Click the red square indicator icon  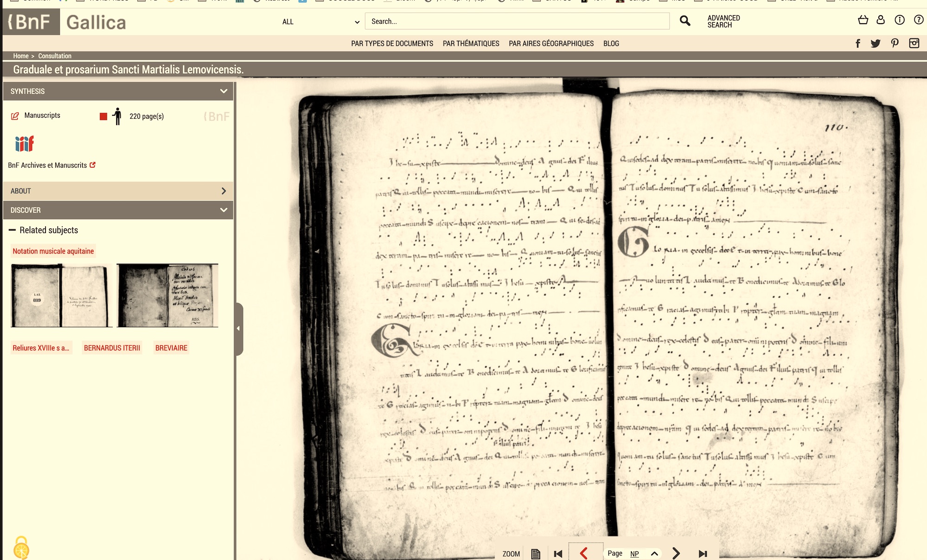pyautogui.click(x=103, y=116)
